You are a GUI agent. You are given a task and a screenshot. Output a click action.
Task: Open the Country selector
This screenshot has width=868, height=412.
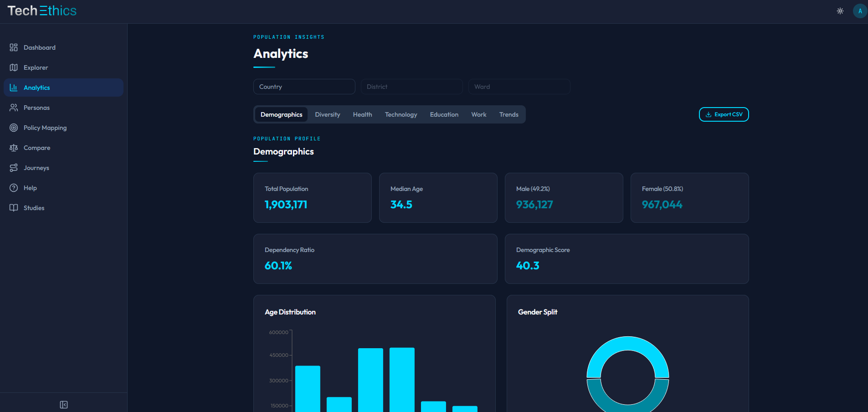304,86
